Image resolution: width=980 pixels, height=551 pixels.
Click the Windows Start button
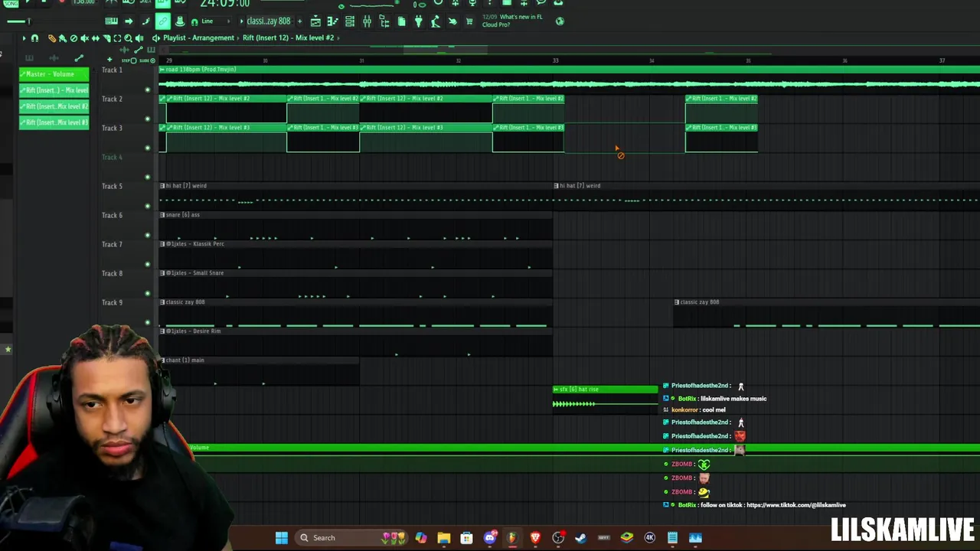click(281, 537)
